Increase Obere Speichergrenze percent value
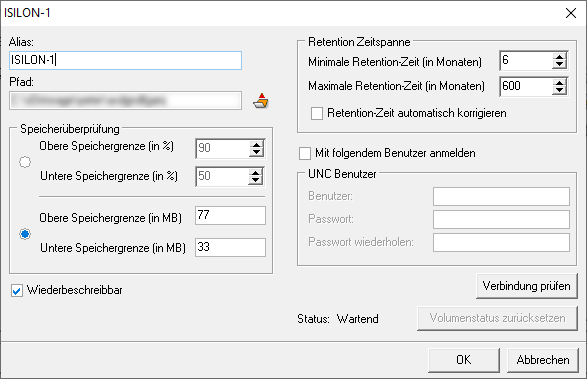The width and height of the screenshot is (587, 379). [256, 144]
